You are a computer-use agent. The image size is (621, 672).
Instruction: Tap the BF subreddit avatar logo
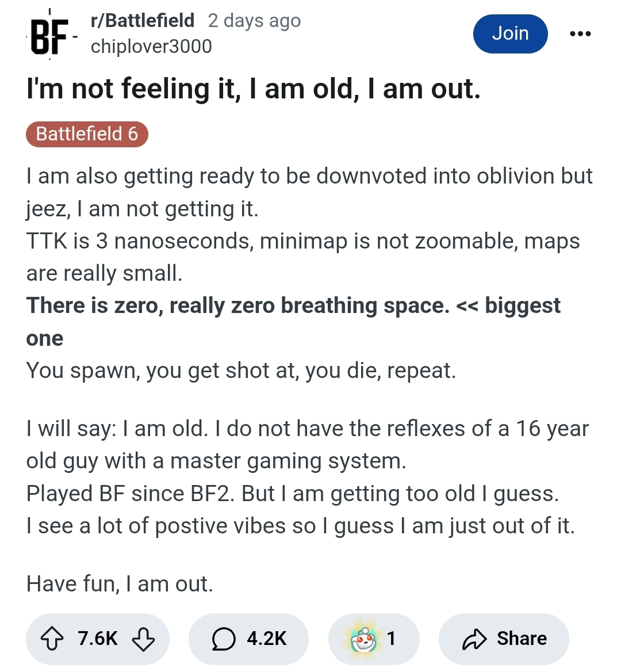point(49,35)
